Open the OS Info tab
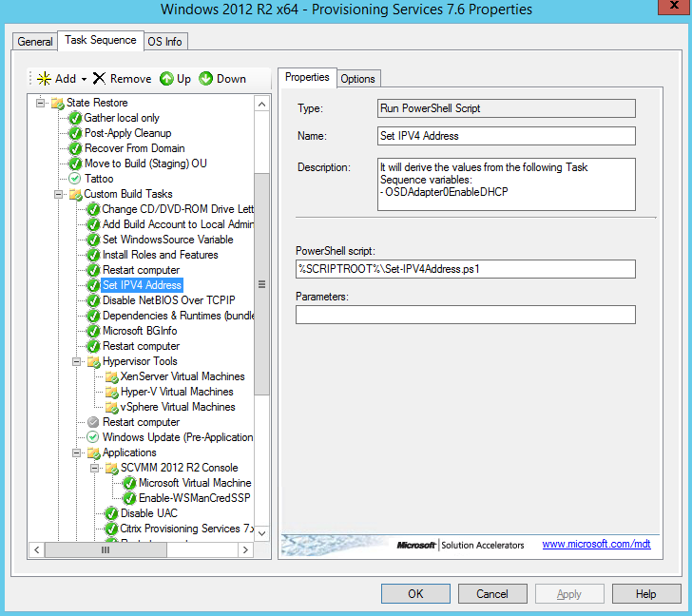This screenshot has width=692, height=616. click(164, 42)
